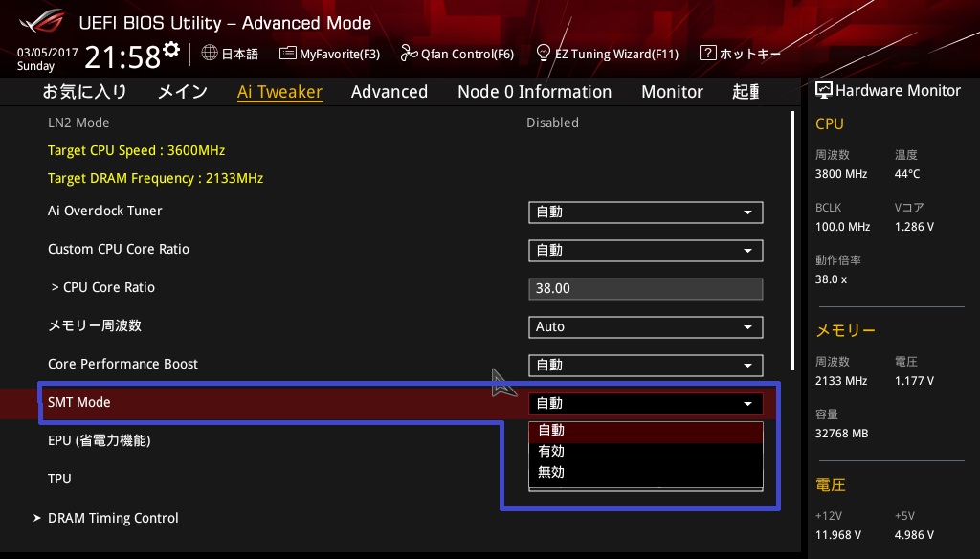Click Target DRAM Frequency : 2133MHz text

pos(156,179)
